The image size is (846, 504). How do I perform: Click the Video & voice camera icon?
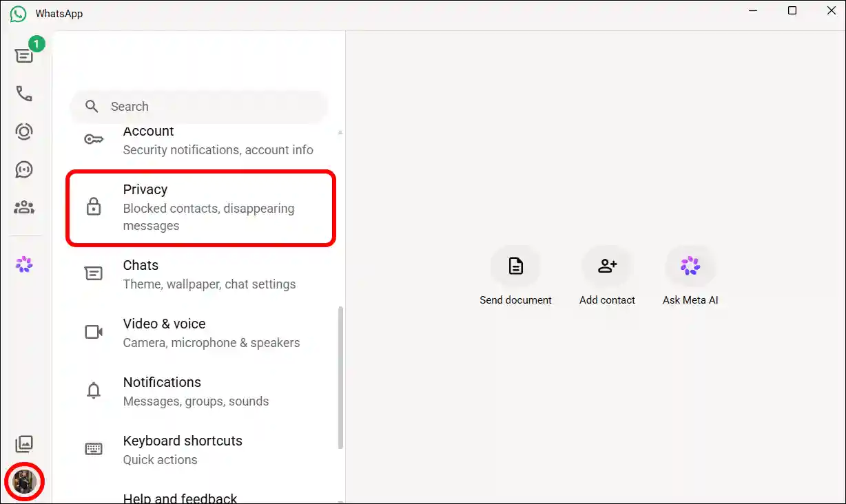[x=94, y=332]
